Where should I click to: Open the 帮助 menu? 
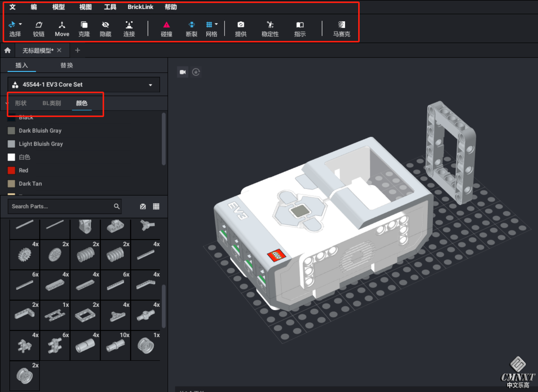coord(171,7)
